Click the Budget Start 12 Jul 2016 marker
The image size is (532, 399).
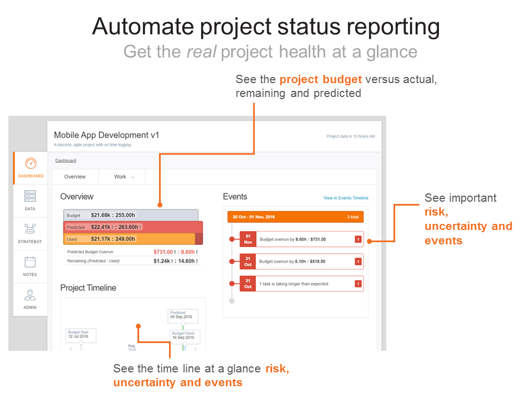[80, 335]
